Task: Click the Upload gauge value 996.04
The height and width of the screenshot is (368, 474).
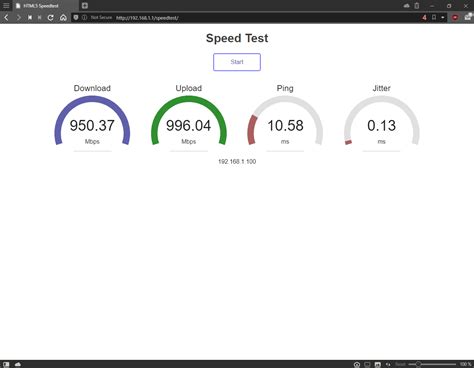Action: pyautogui.click(x=189, y=126)
